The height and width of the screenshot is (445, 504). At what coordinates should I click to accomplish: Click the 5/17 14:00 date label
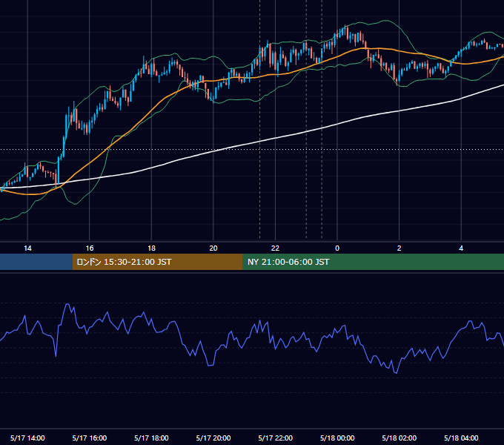[27, 438]
